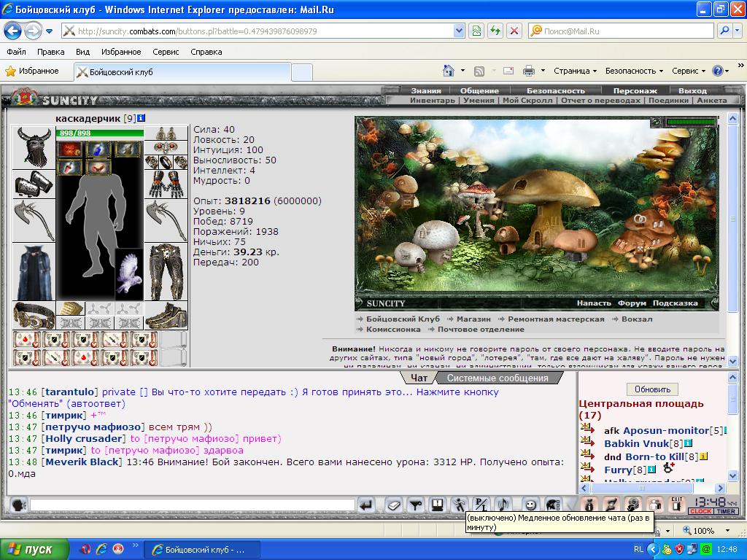Select the blue cloak armor slot
Image resolution: width=747 pixels, height=560 pixels.
34,273
